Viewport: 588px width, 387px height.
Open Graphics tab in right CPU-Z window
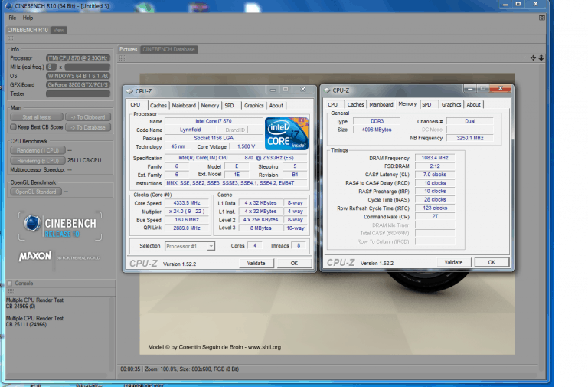[451, 105]
